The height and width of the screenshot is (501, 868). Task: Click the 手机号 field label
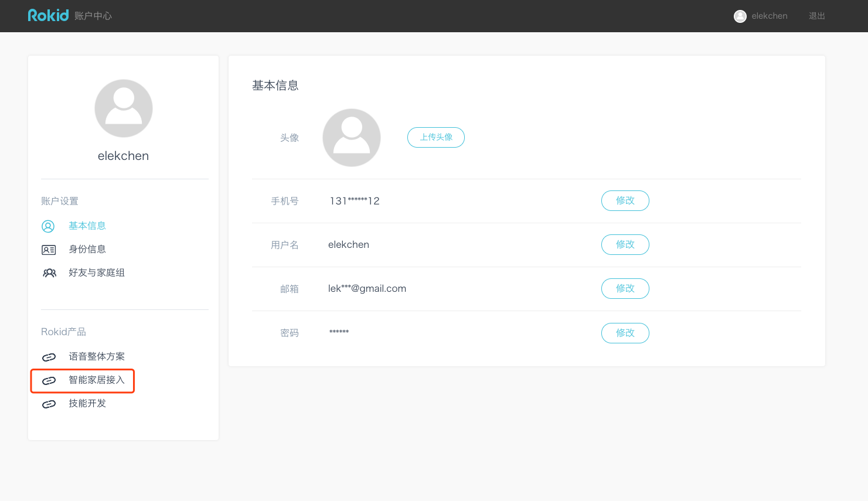pyautogui.click(x=285, y=201)
